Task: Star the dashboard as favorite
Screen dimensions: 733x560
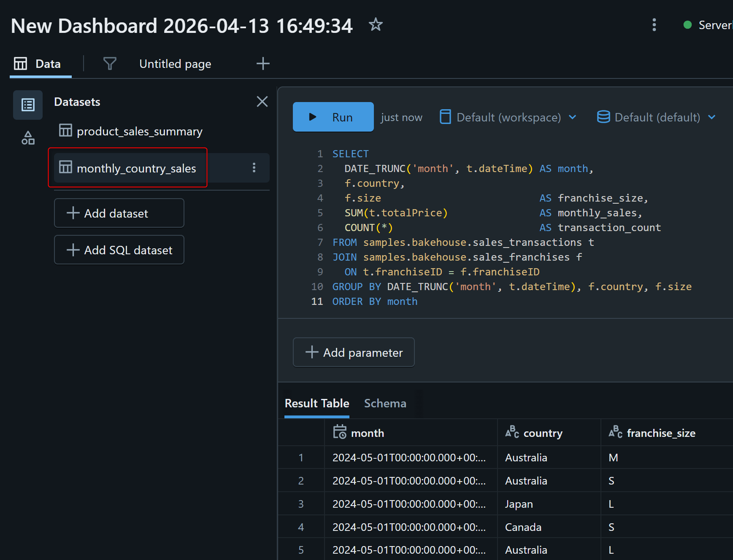Action: pos(375,25)
